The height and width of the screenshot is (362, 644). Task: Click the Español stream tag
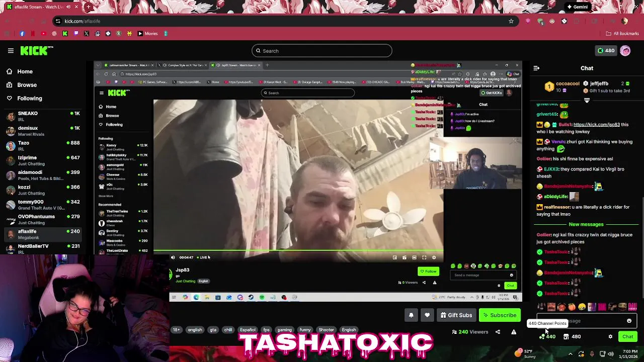(248, 330)
